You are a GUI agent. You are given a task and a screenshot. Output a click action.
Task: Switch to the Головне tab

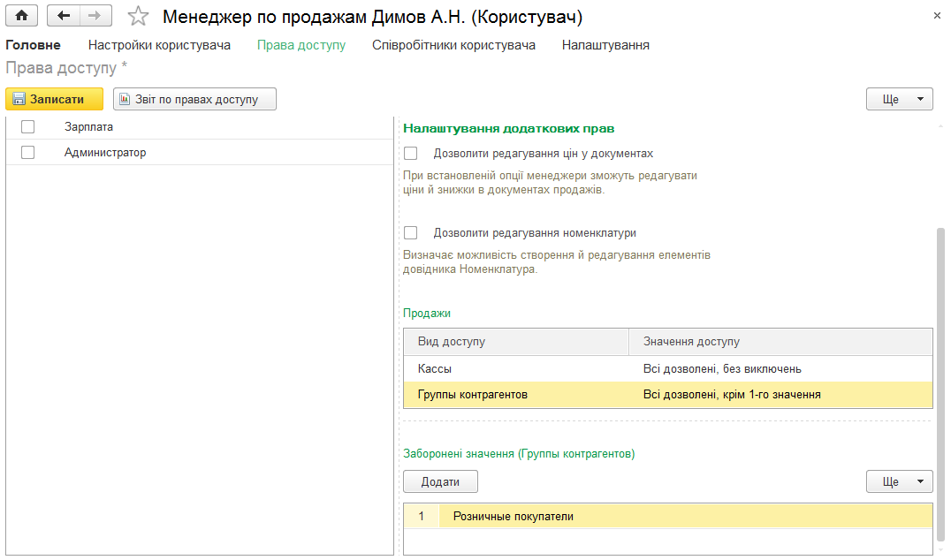pyautogui.click(x=34, y=45)
